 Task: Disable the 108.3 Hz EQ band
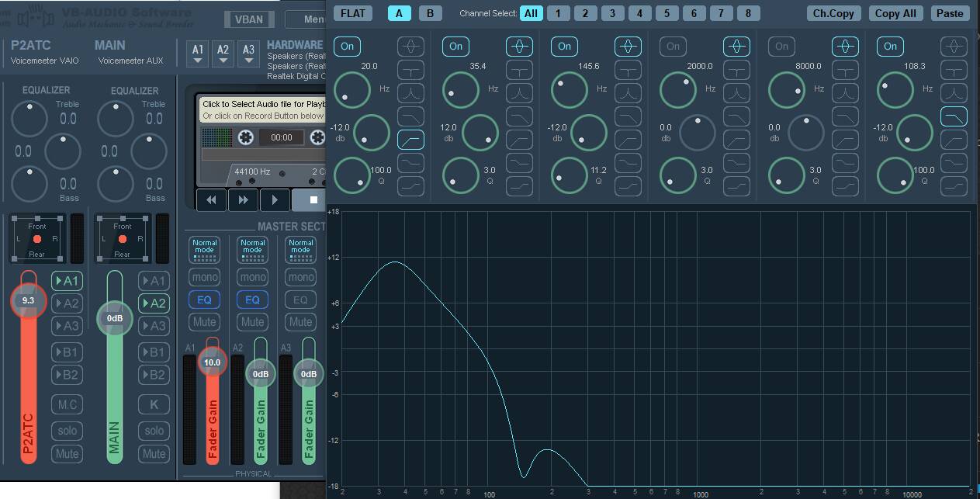point(890,47)
